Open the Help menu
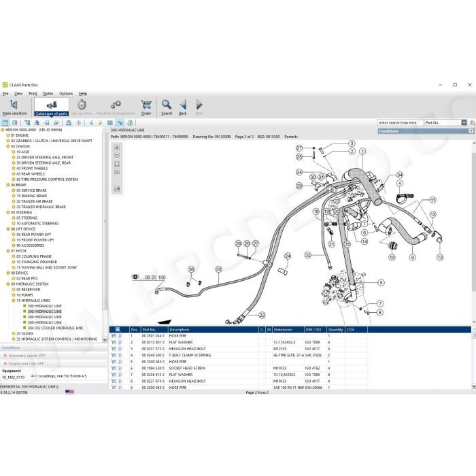Image resolution: width=476 pixels, height=476 pixels. coord(83,94)
